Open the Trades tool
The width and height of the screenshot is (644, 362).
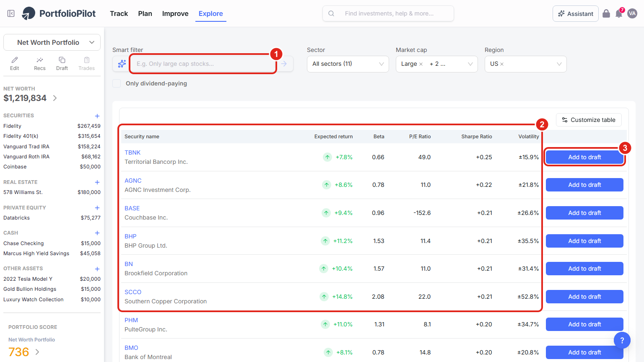click(x=87, y=64)
